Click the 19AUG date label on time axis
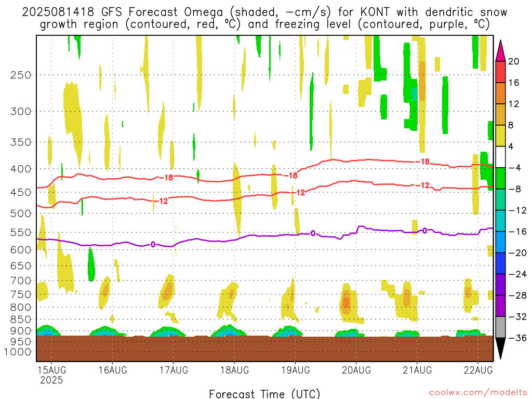 295,370
